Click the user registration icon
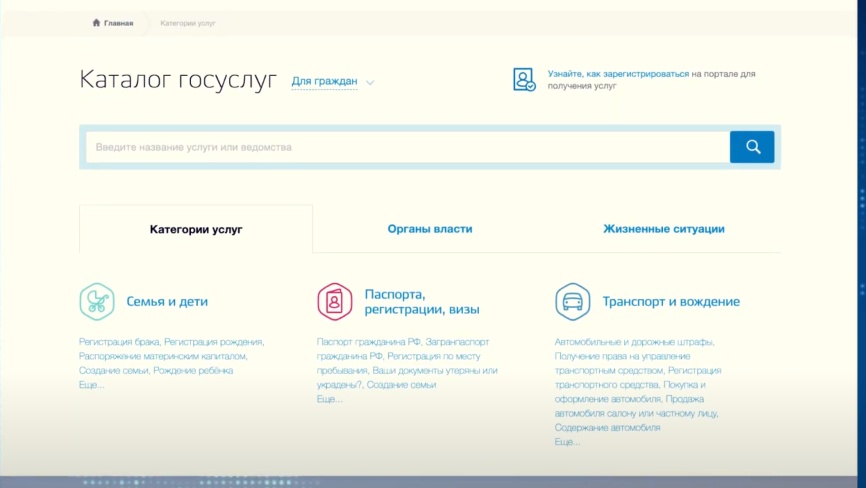 524,80
